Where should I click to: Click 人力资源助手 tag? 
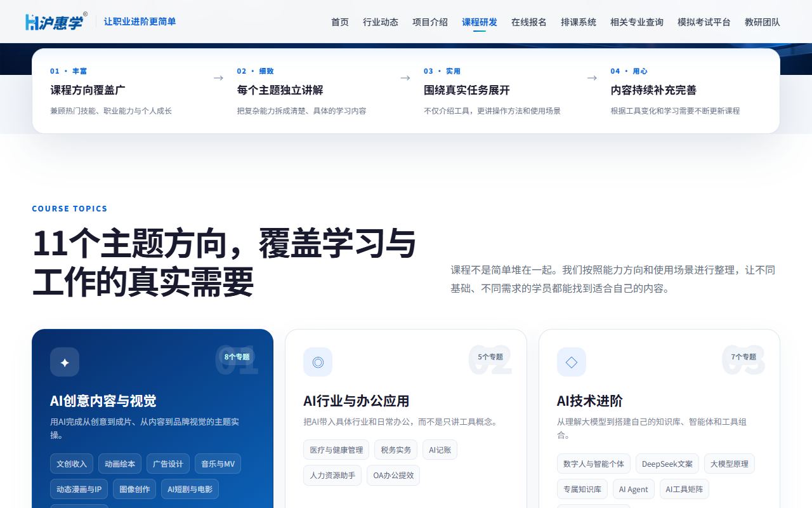[332, 475]
